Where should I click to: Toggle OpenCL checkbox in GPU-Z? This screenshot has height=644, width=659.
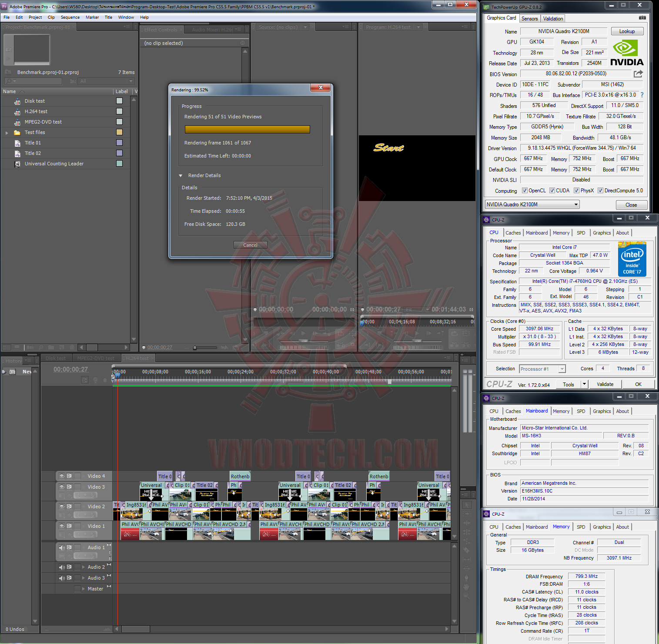click(x=525, y=191)
